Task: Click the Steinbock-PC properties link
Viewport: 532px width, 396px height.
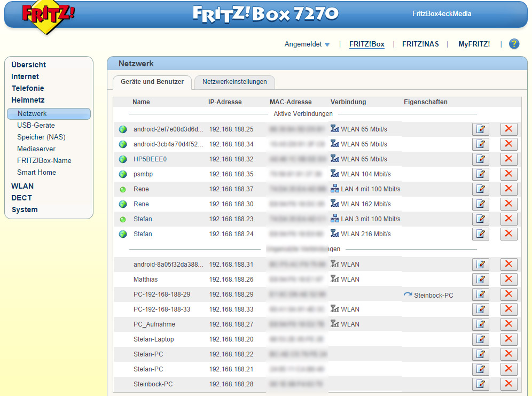Action: pos(433,295)
